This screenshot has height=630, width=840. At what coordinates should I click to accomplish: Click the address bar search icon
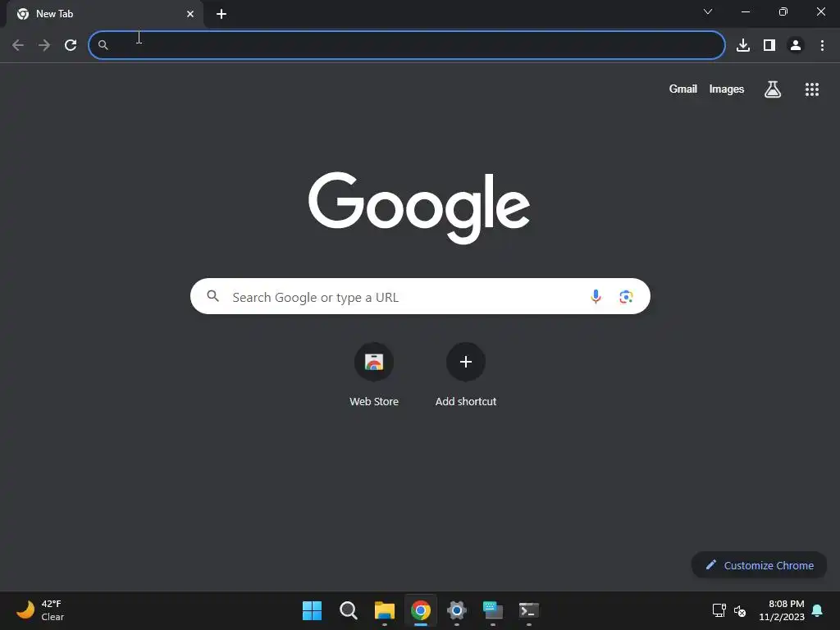point(103,45)
